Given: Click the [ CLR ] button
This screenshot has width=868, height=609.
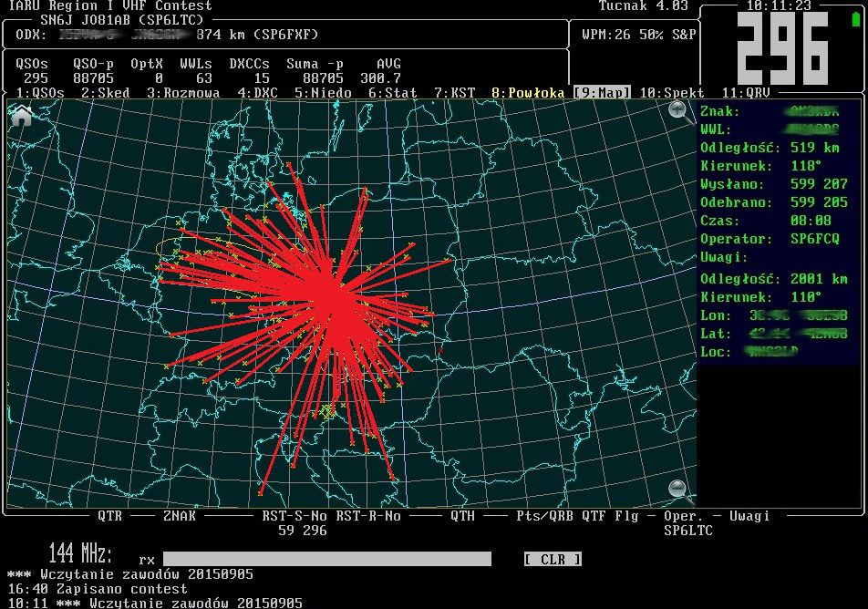Looking at the screenshot, I should [x=552, y=559].
